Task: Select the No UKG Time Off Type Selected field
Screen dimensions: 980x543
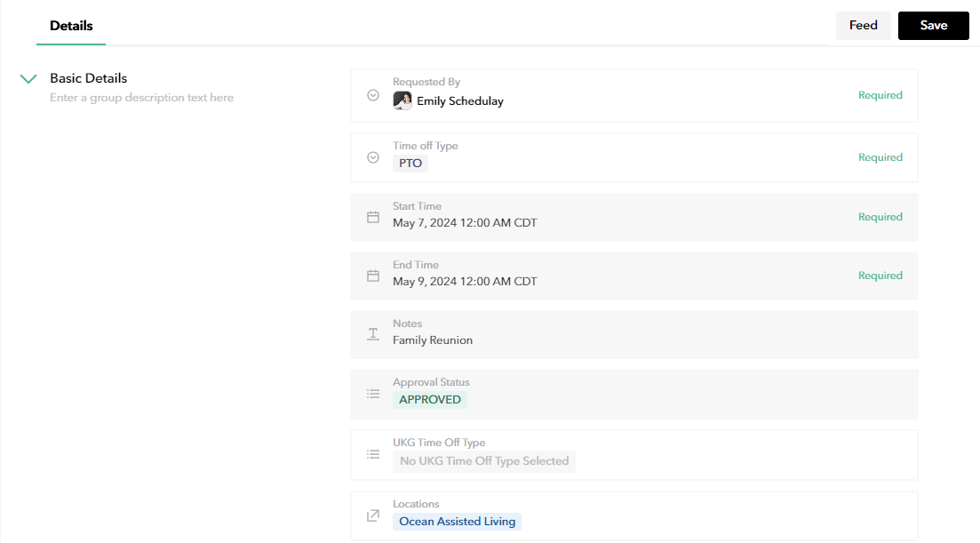Action: 484,461
